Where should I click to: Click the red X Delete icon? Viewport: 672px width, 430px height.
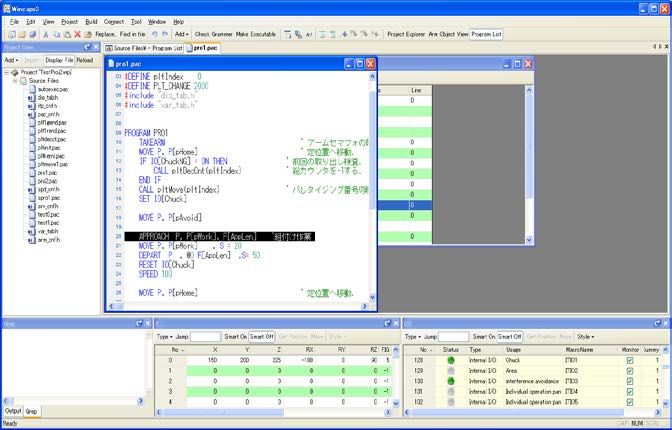pyautogui.click(x=78, y=34)
